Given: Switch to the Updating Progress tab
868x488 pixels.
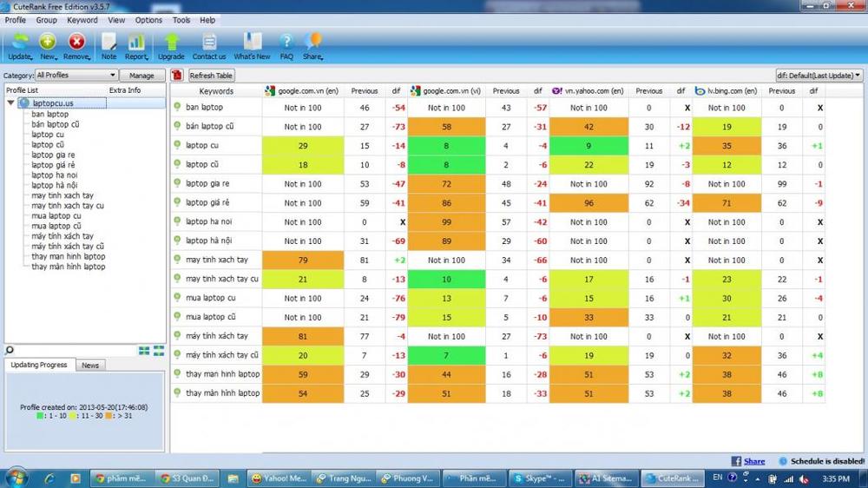Looking at the screenshot, I should 39,365.
